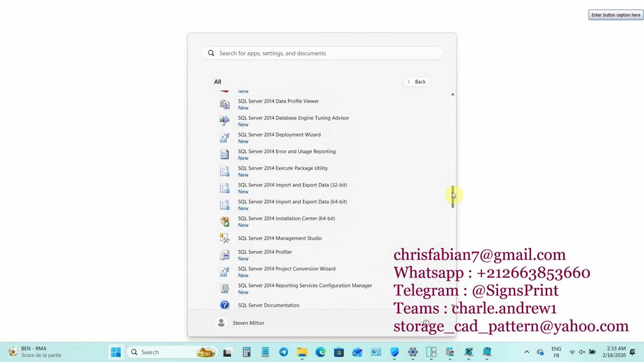Select 'SQL Server 2014 Data Profile Viewer' text
644x362 pixels.
[x=278, y=101]
